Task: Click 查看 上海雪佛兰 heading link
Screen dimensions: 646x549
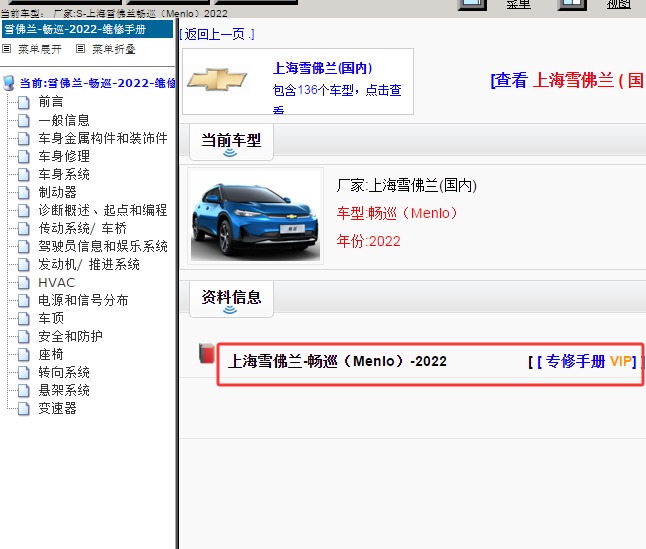Action: (x=568, y=80)
